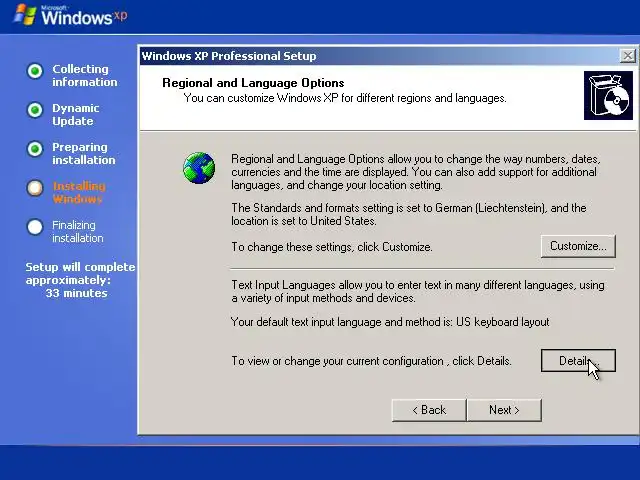Screen dimensions: 640x480
Task: Close the Windows XP Professional Setup dialog
Action: (x=627, y=56)
